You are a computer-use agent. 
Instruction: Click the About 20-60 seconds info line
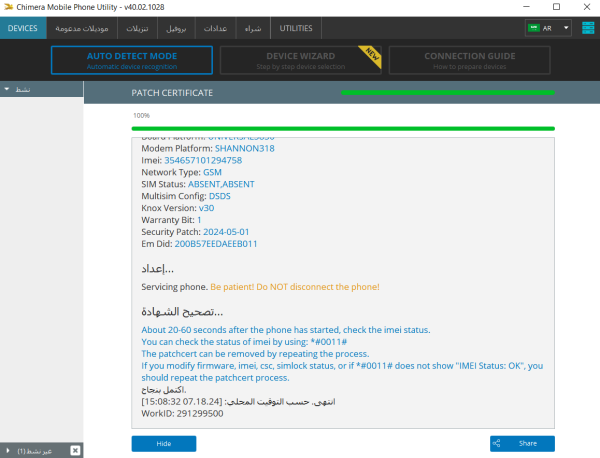pos(286,329)
